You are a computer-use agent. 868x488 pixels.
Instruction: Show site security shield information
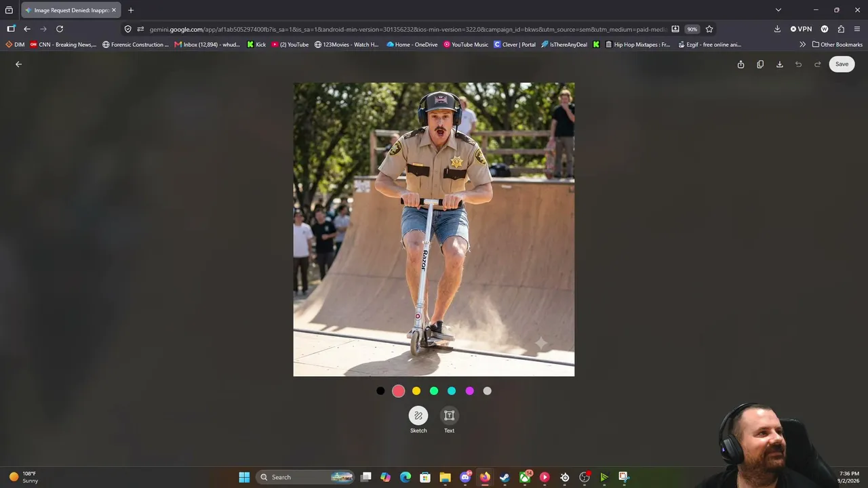[x=128, y=29]
